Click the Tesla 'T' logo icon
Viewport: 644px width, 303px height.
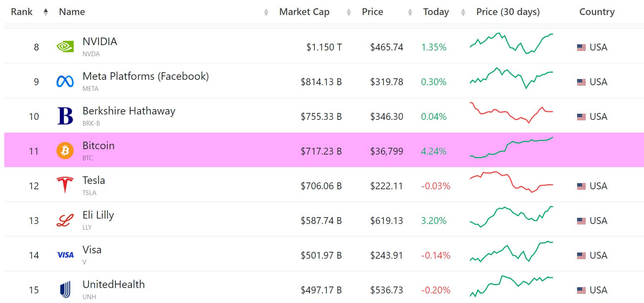tap(65, 185)
